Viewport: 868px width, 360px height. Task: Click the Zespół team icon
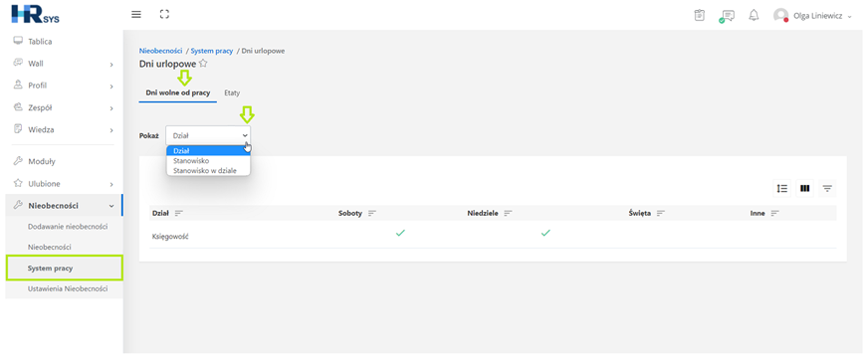coord(18,107)
